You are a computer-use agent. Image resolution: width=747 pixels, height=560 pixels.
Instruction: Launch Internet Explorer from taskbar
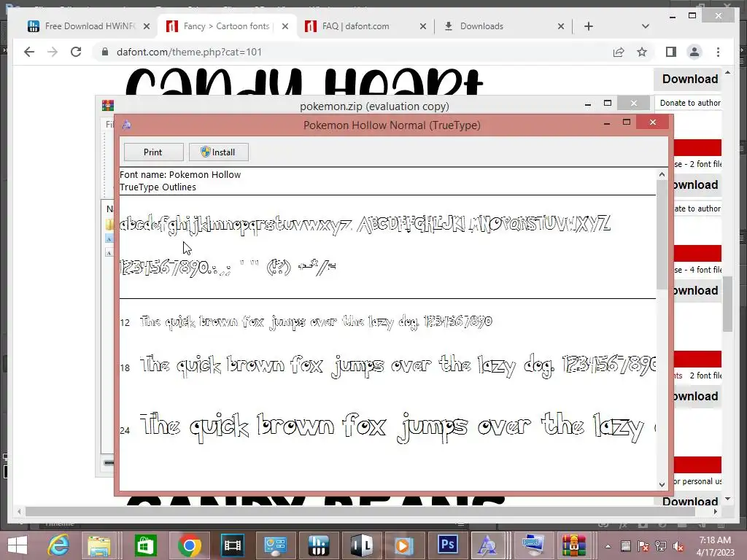coord(58,545)
